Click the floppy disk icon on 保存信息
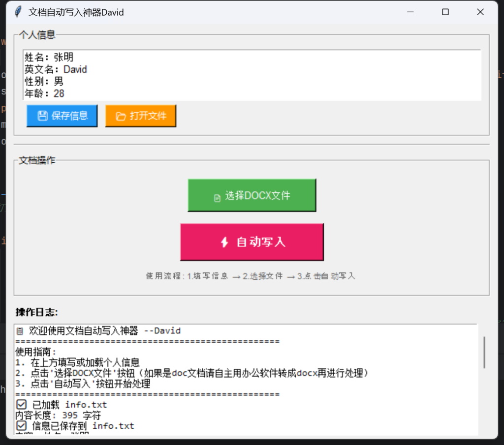Screen dimensions: 504x445 click(x=42, y=116)
